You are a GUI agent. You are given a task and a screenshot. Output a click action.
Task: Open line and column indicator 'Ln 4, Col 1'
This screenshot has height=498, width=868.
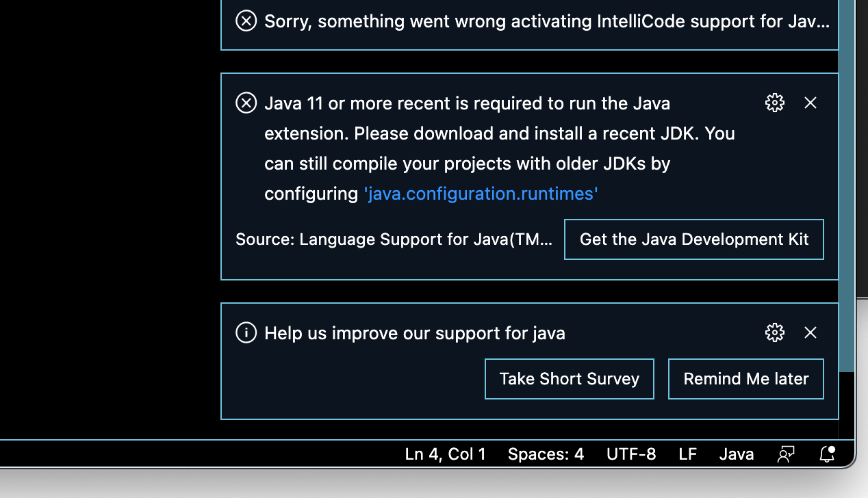[x=445, y=454]
